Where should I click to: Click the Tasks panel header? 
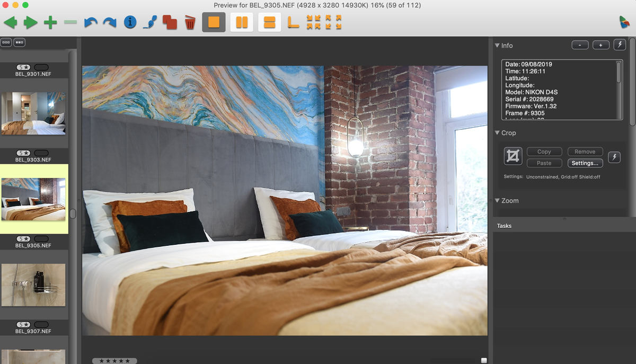(564, 226)
